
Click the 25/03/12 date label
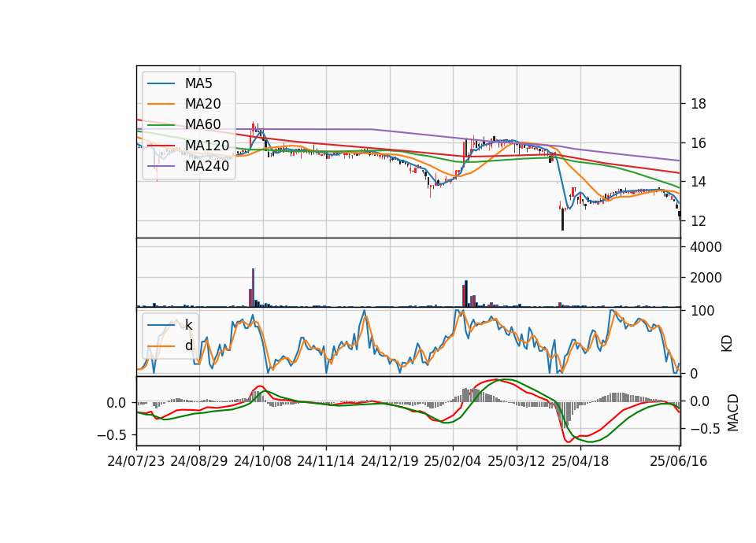point(517,461)
